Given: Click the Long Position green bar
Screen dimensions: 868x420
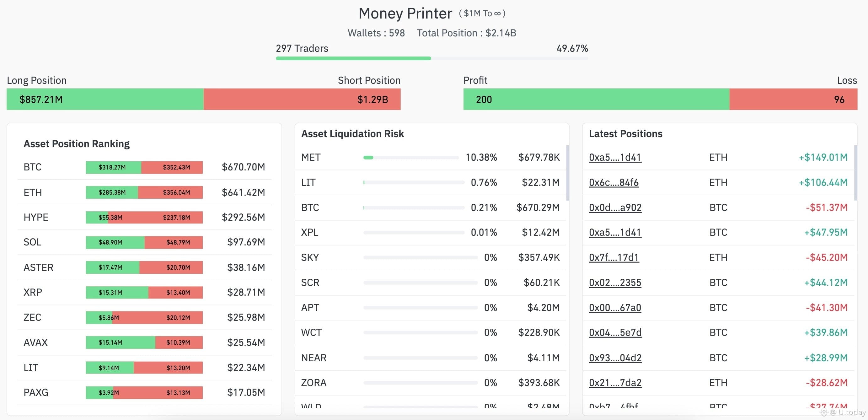Looking at the screenshot, I should pos(104,100).
